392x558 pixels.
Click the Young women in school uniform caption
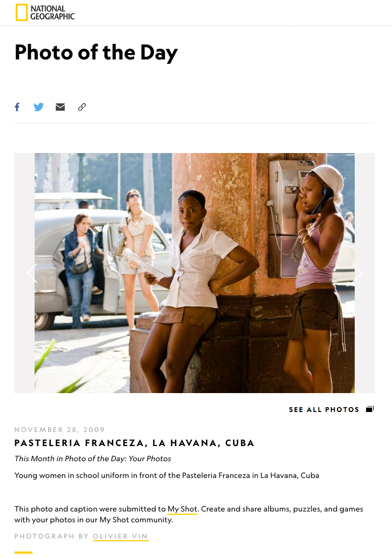pos(167,475)
